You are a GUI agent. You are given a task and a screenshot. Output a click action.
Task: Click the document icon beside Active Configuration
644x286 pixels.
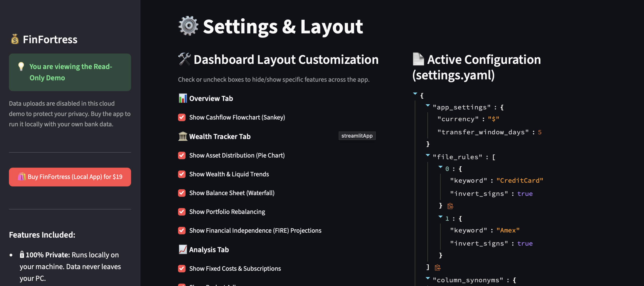tap(418, 59)
